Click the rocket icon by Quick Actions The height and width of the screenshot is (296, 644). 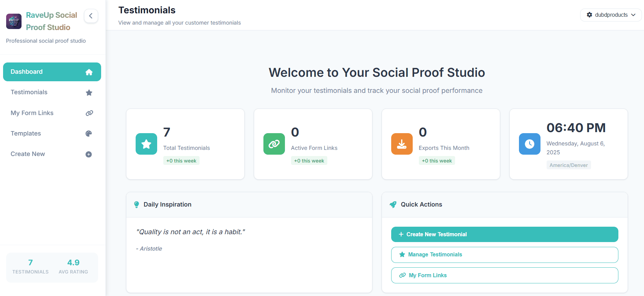coord(393,205)
